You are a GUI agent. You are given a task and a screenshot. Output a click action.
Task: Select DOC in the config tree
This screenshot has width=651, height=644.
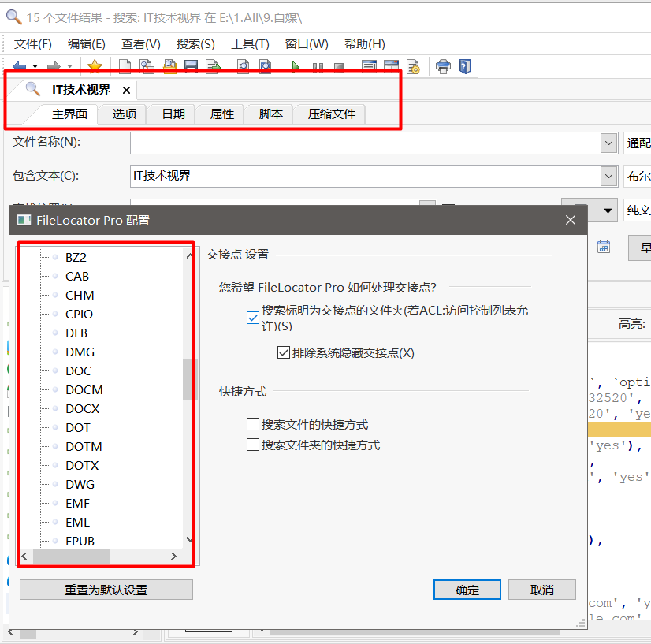[x=79, y=370]
